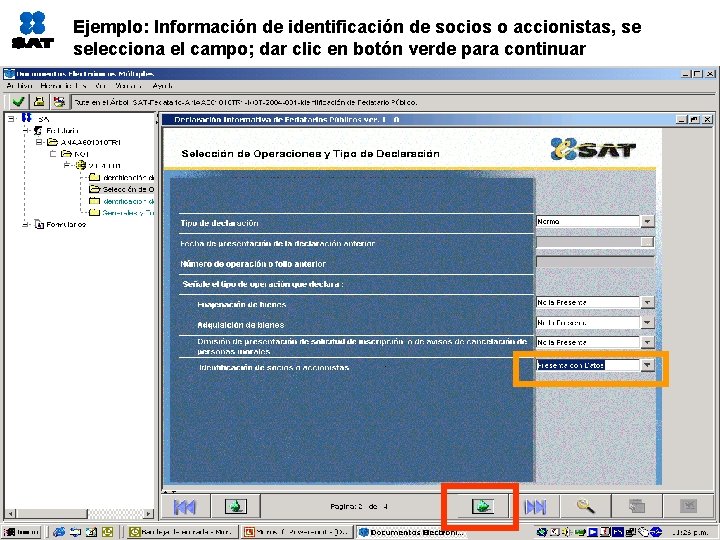Click the 'Normal' declaration type field
This screenshot has width=720, height=540.
point(588,222)
